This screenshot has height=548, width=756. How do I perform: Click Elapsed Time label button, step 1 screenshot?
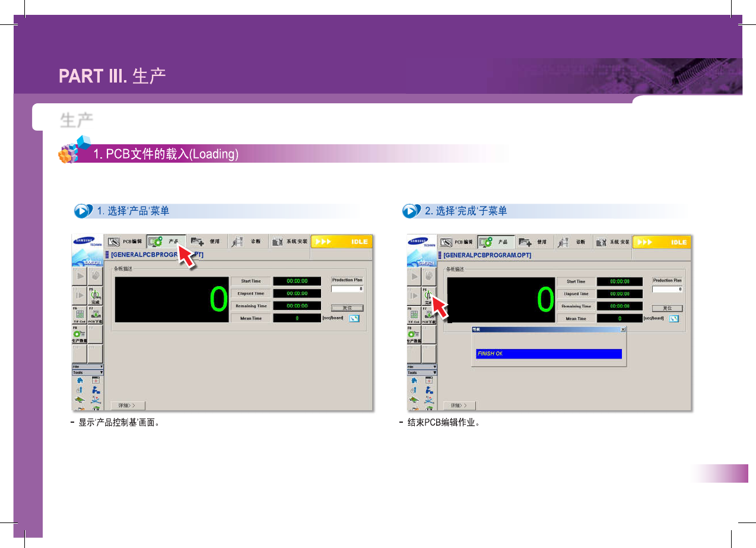250,293
